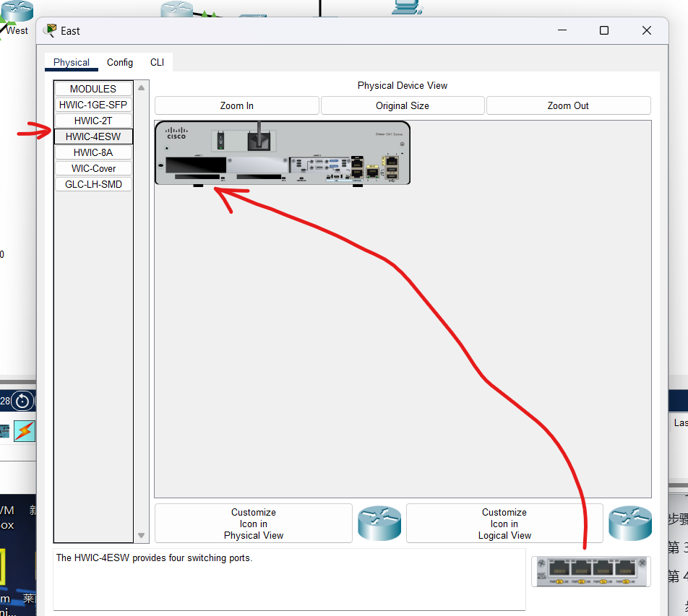
Task: Open the CLI tab
Action: coord(157,62)
